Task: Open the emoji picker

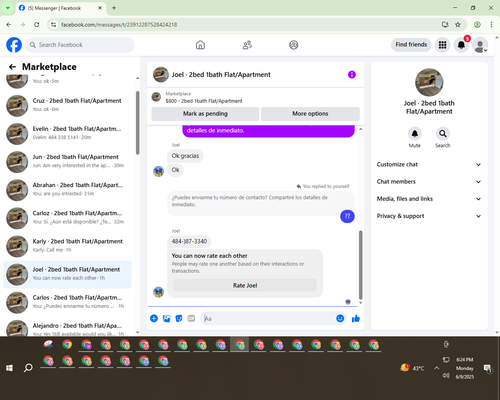Action: pyautogui.click(x=340, y=318)
